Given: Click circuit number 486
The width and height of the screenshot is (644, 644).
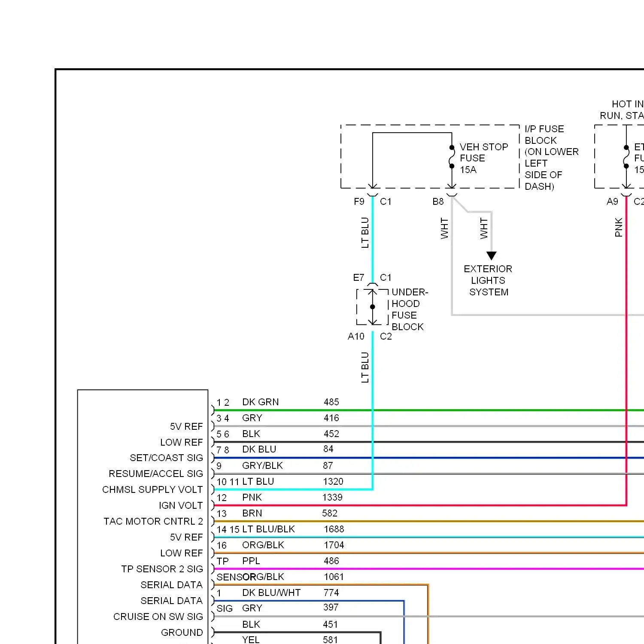Looking at the screenshot, I should point(331,561).
